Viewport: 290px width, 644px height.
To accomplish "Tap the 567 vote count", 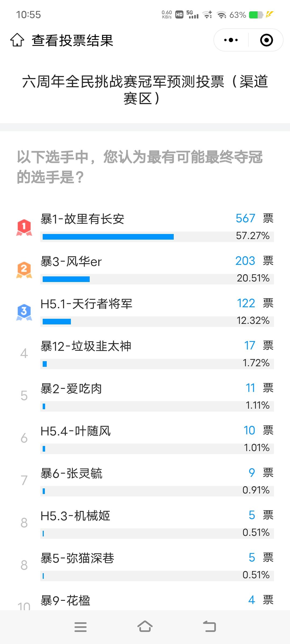I will [x=245, y=218].
